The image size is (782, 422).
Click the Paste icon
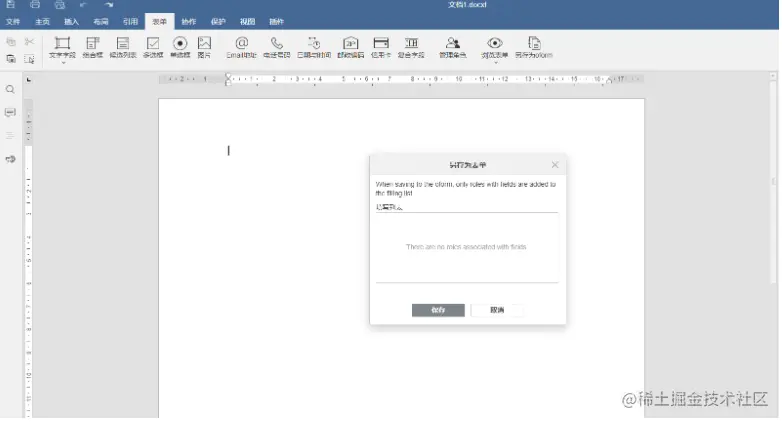click(x=10, y=59)
